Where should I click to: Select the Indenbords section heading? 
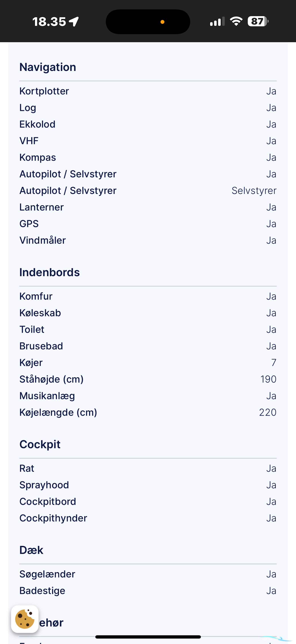(49, 272)
